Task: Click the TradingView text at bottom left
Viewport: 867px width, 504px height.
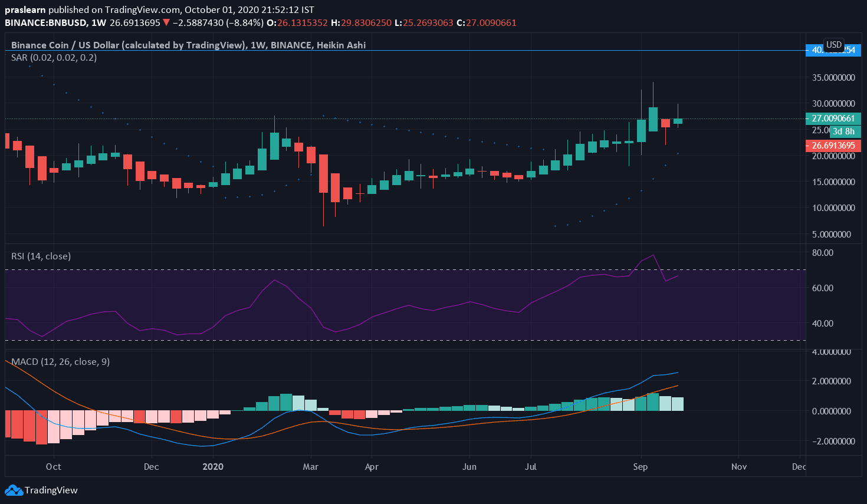Action: tap(51, 490)
